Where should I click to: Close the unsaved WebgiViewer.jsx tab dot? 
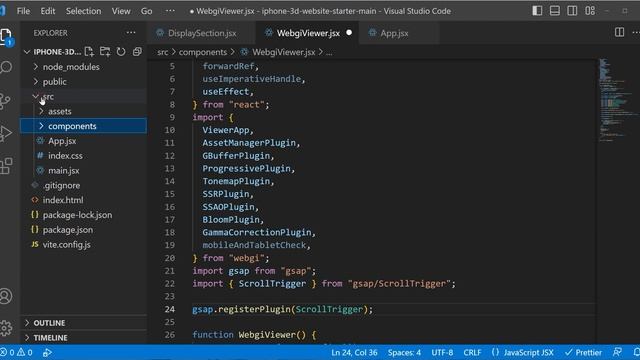[349, 33]
